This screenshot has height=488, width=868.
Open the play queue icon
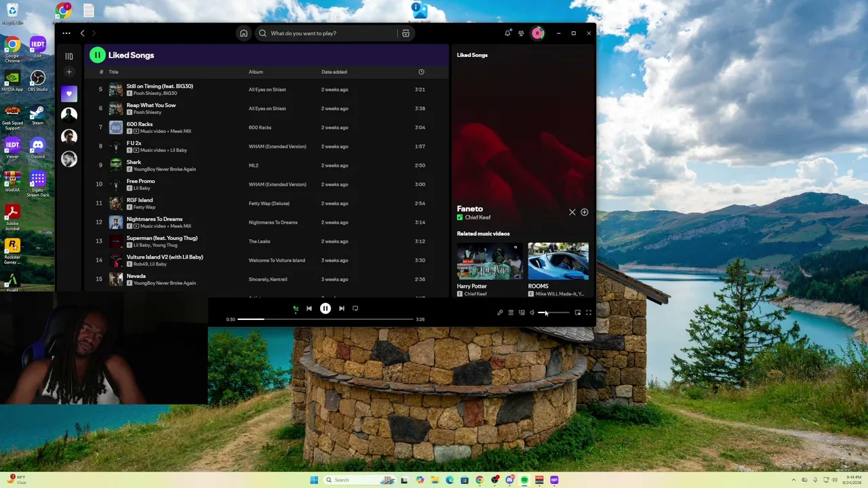click(x=511, y=312)
